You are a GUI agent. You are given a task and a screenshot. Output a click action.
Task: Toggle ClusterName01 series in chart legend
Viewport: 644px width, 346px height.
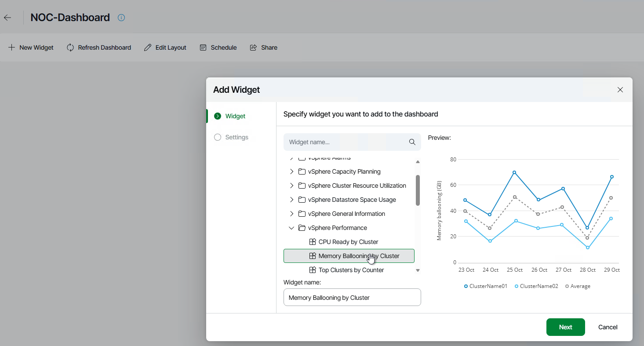coord(485,286)
